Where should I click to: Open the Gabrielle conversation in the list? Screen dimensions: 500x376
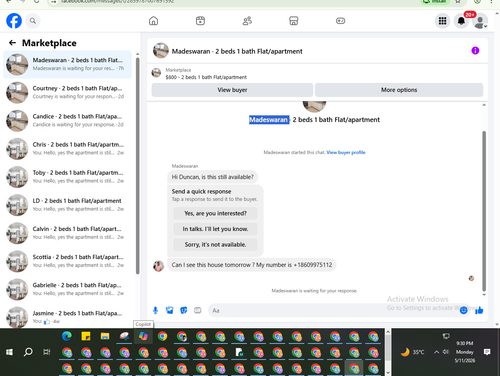coord(67,289)
